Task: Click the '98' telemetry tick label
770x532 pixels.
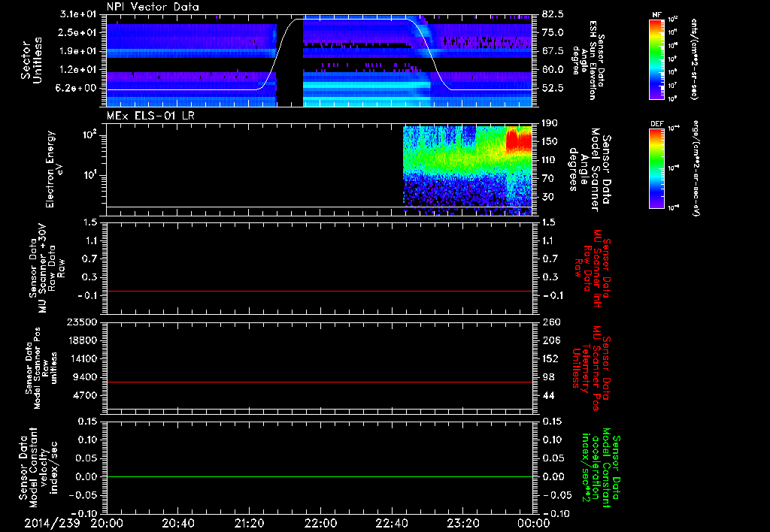Action: click(548, 377)
